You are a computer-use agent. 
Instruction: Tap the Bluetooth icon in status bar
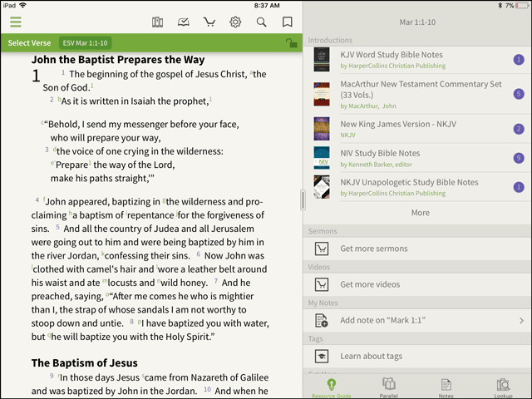click(x=500, y=6)
